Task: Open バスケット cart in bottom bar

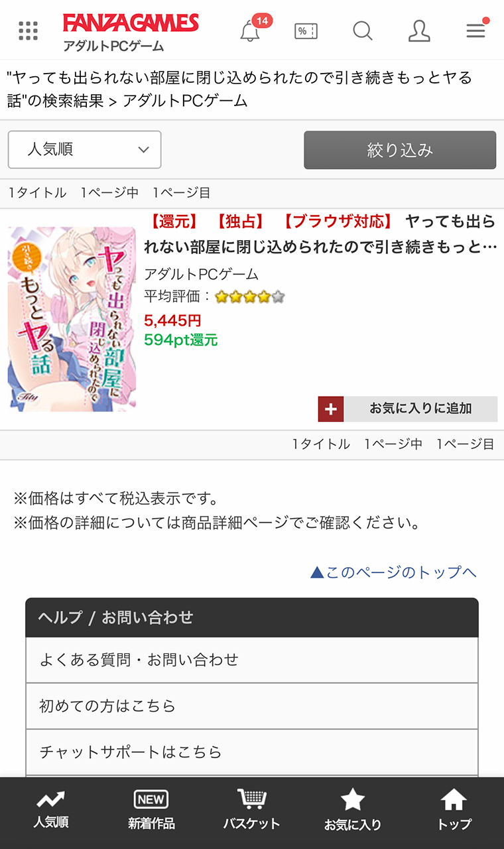Action: point(251,811)
